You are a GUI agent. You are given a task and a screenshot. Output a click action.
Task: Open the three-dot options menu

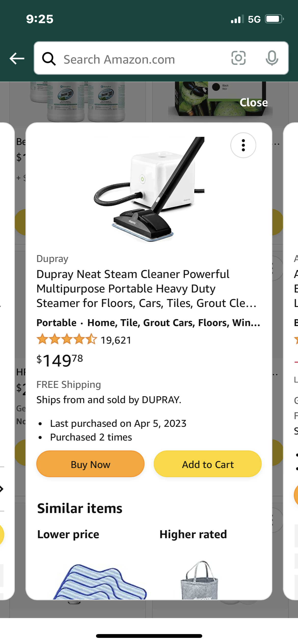tap(243, 145)
